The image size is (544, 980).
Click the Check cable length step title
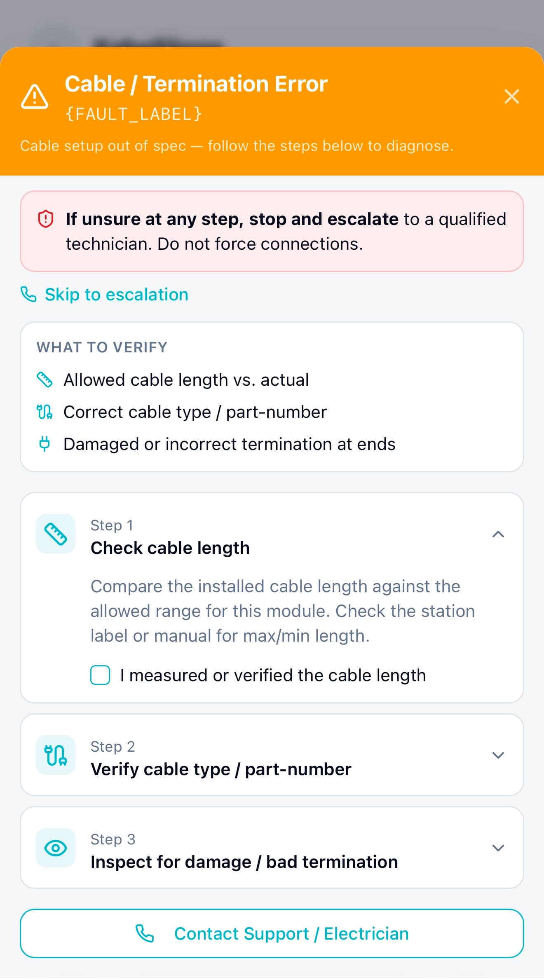[170, 548]
